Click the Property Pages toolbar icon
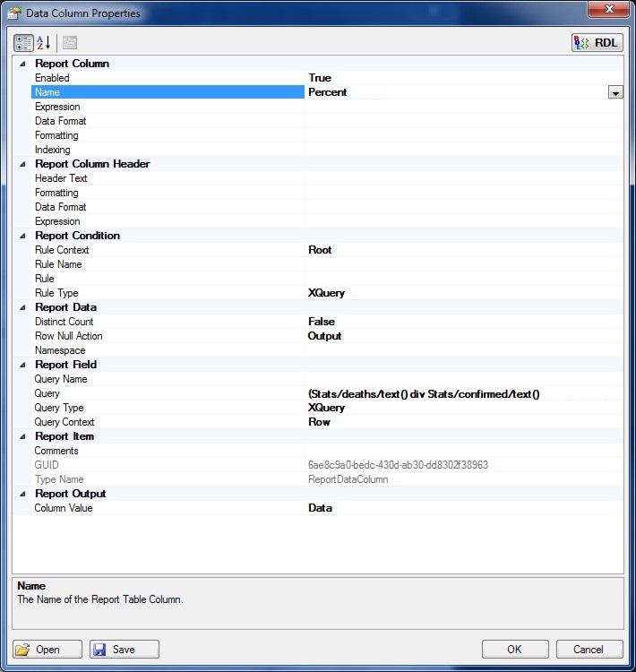 (70, 43)
